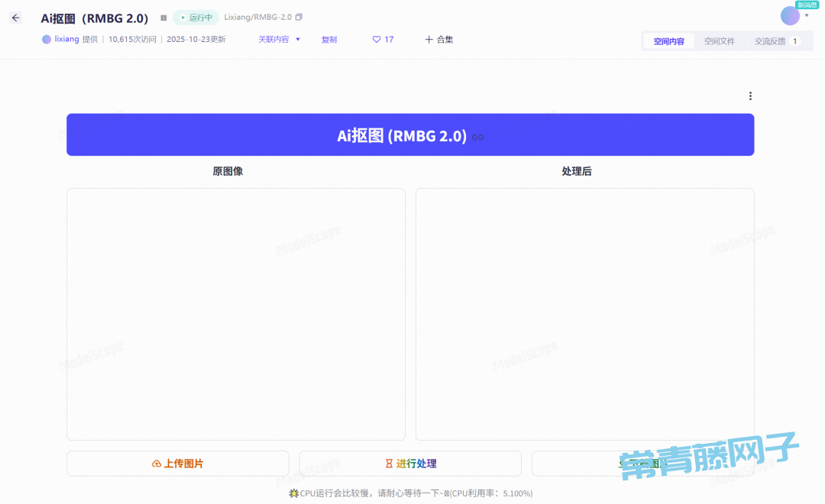825x504 pixels.
Task: Click the copy icon beside Lixiang/RMBG-2.0
Action: (x=299, y=18)
